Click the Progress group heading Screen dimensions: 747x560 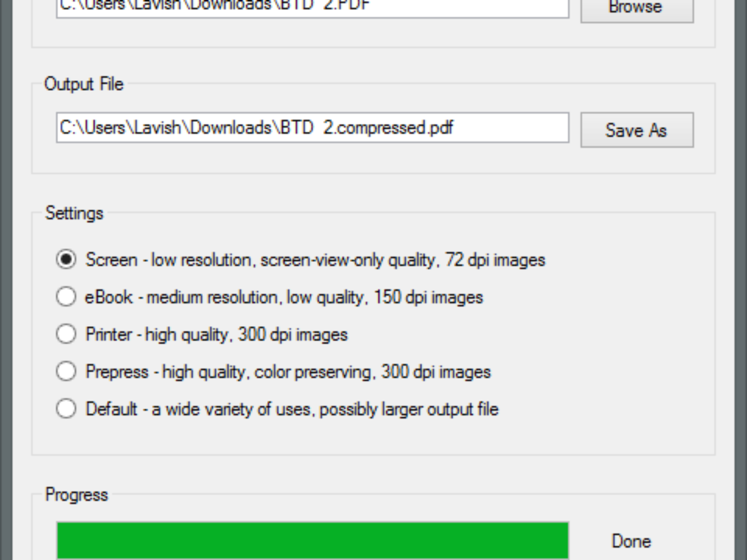[77, 495]
